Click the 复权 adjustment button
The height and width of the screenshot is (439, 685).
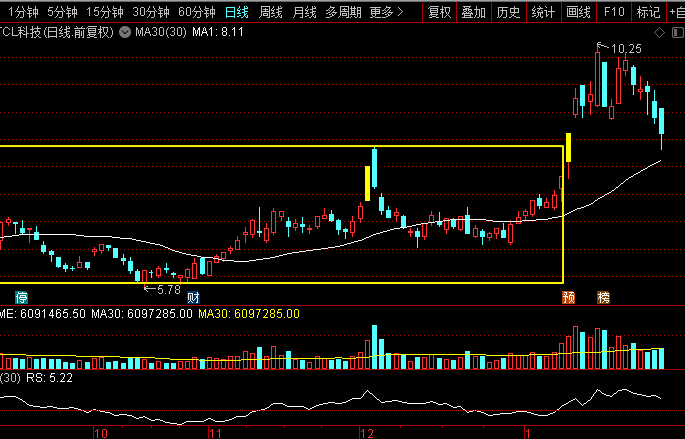point(439,12)
